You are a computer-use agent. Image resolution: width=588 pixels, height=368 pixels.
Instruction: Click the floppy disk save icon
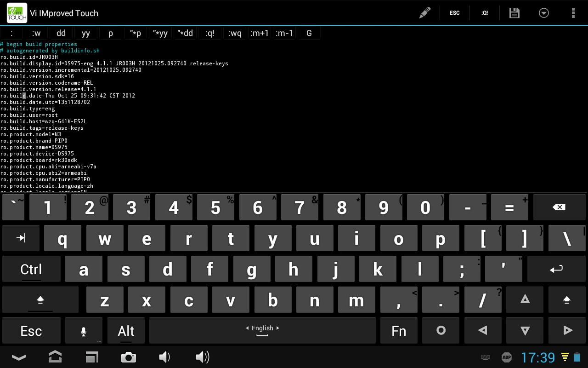pyautogui.click(x=514, y=13)
